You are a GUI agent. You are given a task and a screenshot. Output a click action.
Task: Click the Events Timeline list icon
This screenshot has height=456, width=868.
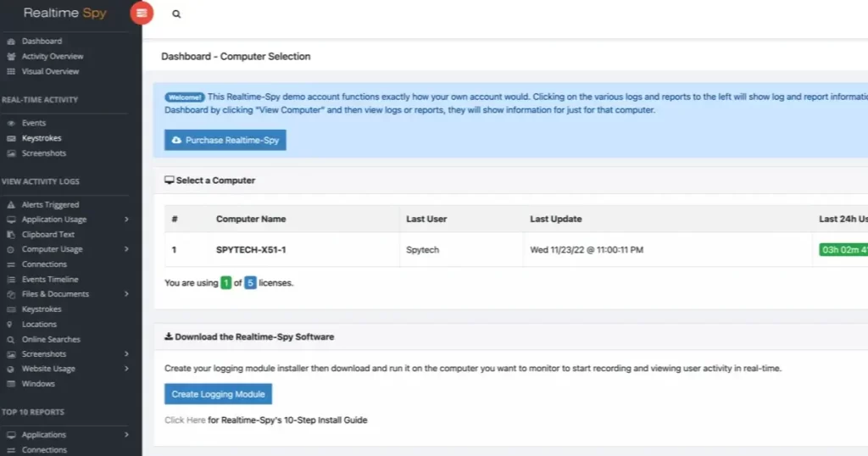[x=10, y=280]
